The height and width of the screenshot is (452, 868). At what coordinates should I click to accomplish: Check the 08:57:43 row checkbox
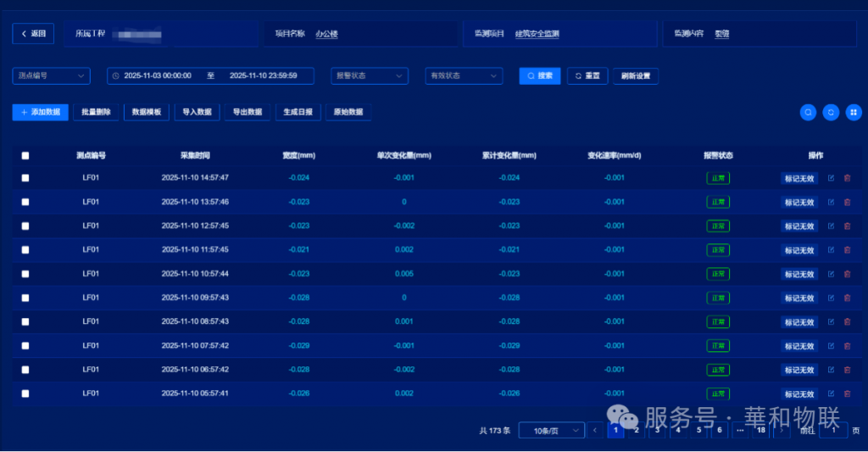(25, 321)
